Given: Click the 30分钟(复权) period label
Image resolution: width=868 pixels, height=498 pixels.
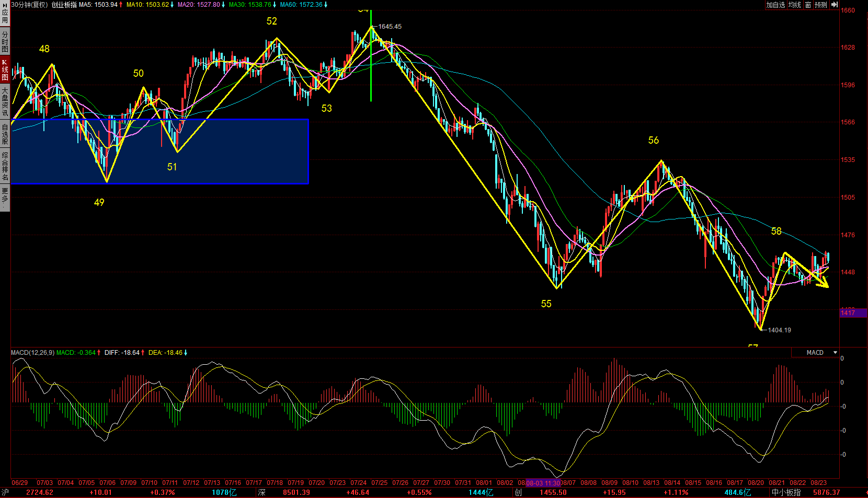Looking at the screenshot, I should point(30,5).
